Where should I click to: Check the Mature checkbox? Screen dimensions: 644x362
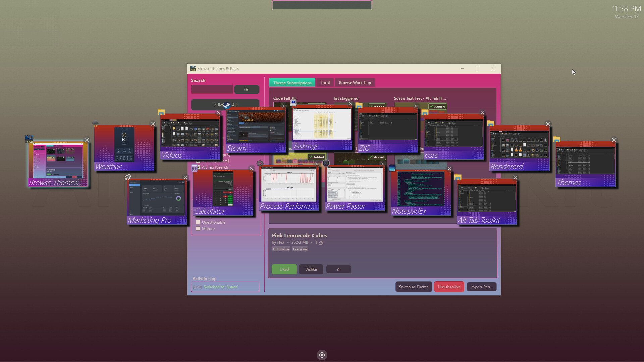[x=198, y=229]
